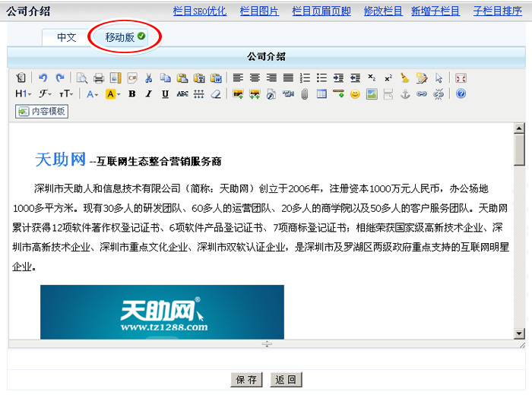Switch to the 移动版 tab
This screenshot has height=395, width=532.
123,37
